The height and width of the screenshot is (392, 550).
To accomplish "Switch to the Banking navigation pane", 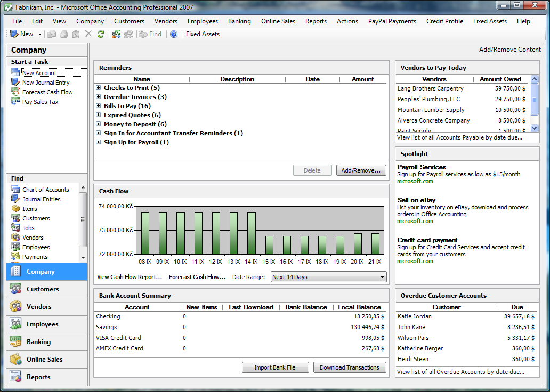I will [47, 342].
